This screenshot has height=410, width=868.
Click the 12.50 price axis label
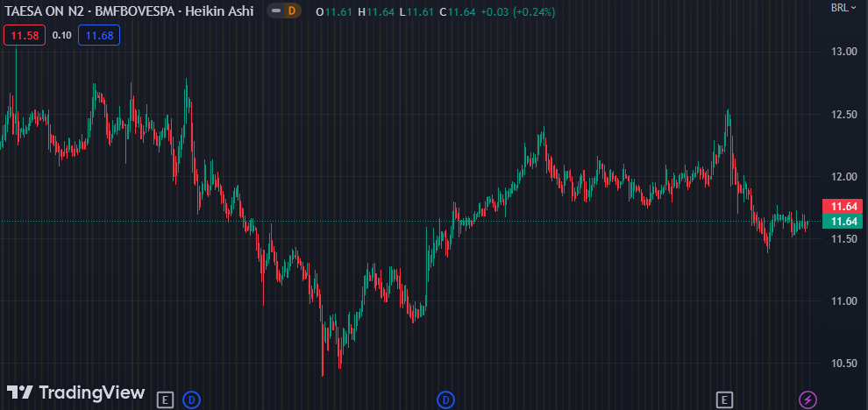click(x=844, y=115)
